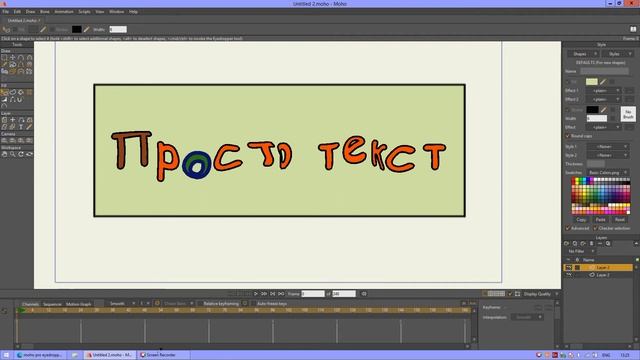This screenshot has width=640, height=360.
Task: Open the Bone menu
Action: (x=44, y=12)
